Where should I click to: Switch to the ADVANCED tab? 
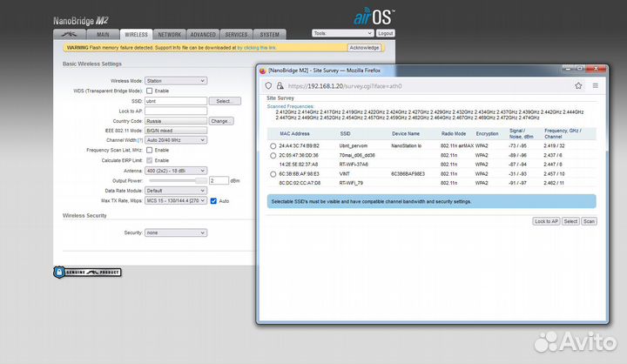click(x=203, y=35)
